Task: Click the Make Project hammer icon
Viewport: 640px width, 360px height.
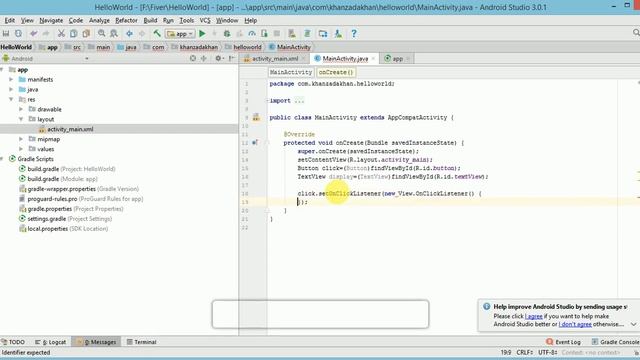Action: click(157, 33)
